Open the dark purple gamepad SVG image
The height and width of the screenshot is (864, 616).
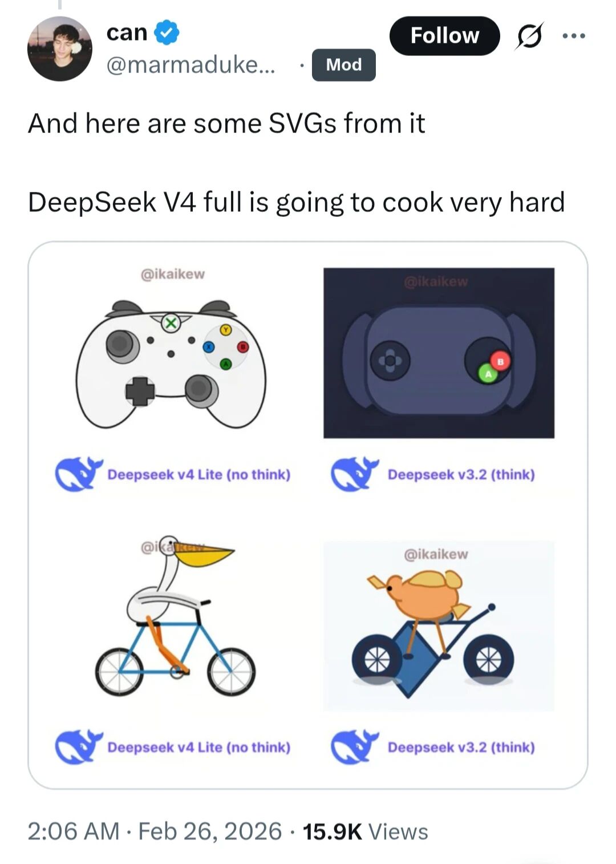pyautogui.click(x=439, y=353)
